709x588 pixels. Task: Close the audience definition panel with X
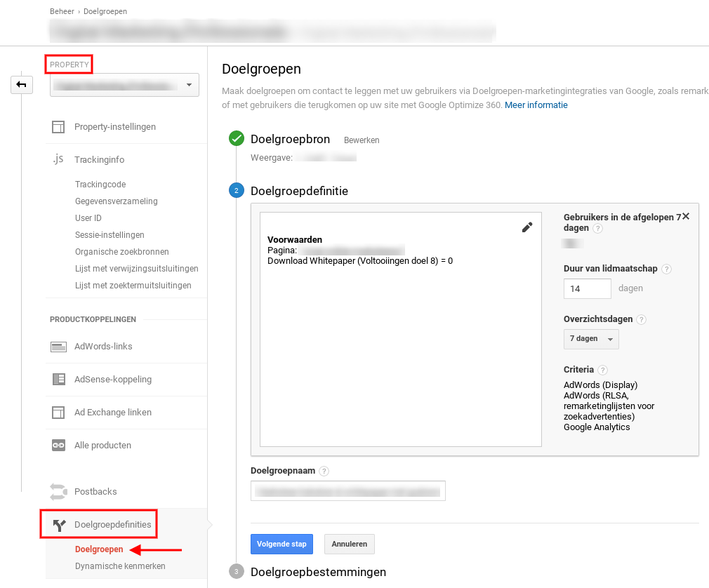click(686, 216)
